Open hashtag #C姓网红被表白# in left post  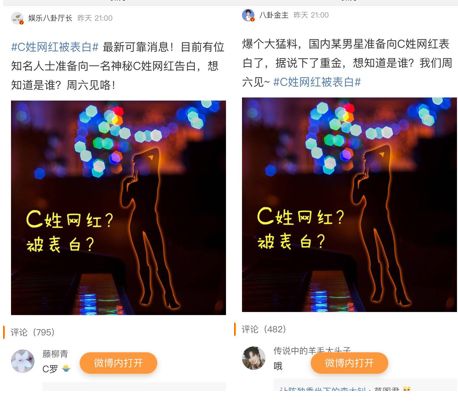click(55, 47)
